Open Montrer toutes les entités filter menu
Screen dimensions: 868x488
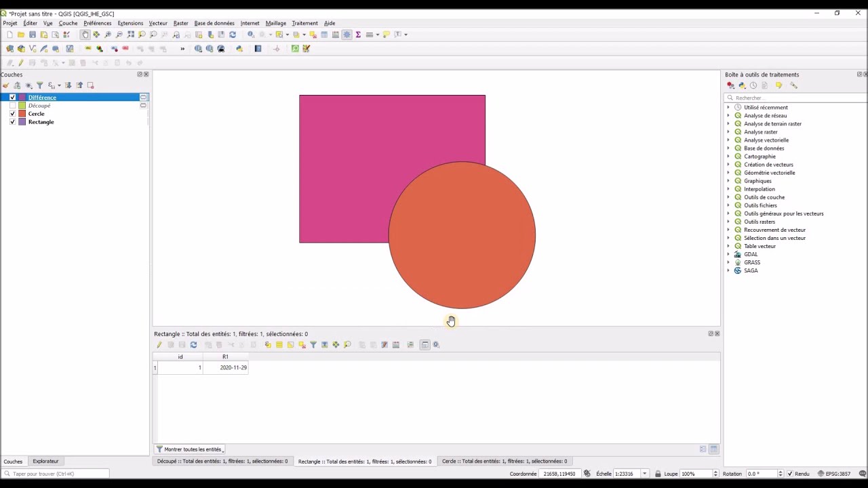pos(190,449)
